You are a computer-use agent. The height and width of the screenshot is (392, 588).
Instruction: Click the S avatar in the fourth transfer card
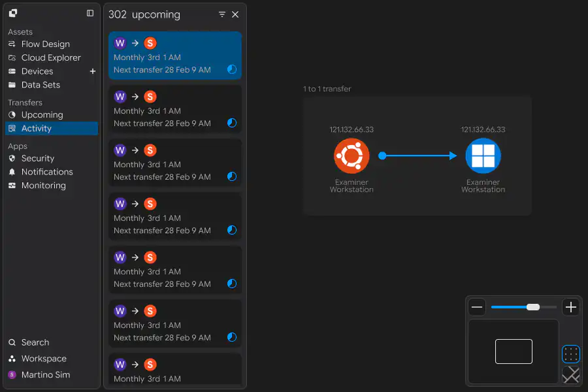(150, 204)
